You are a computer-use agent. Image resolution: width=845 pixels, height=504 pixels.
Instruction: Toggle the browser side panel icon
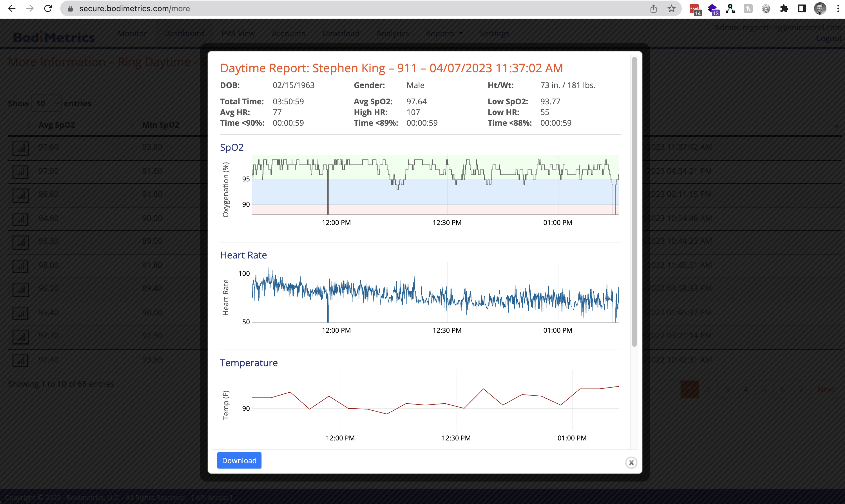pyautogui.click(x=802, y=8)
